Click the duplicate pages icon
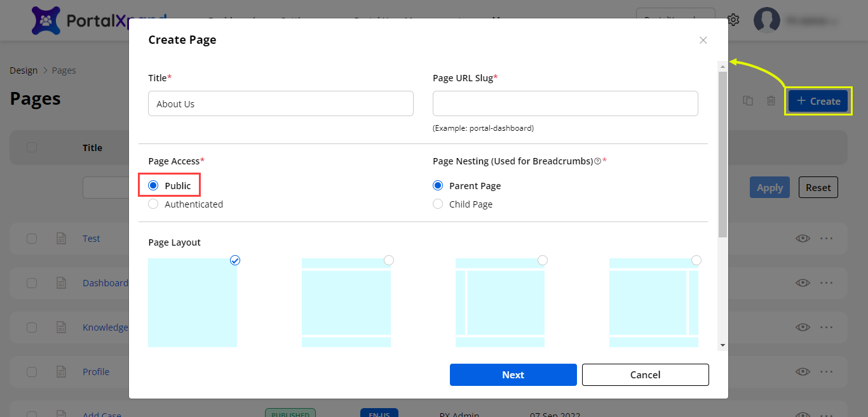The height and width of the screenshot is (417, 868). (748, 101)
